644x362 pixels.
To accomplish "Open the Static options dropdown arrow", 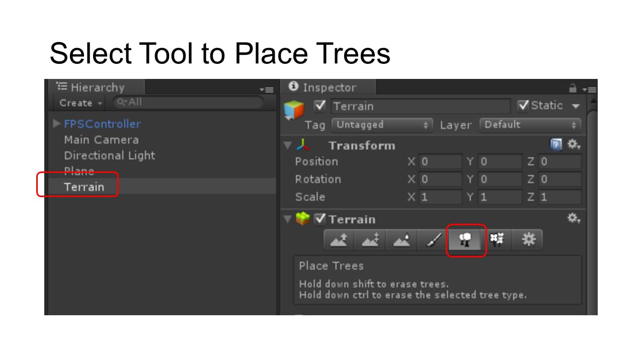I will pyautogui.click(x=576, y=106).
